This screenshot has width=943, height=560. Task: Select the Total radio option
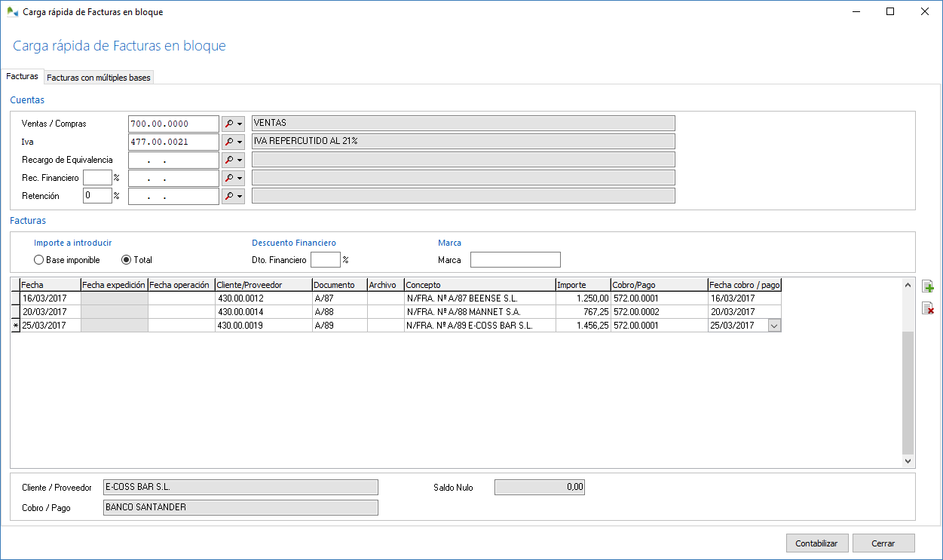[127, 260]
